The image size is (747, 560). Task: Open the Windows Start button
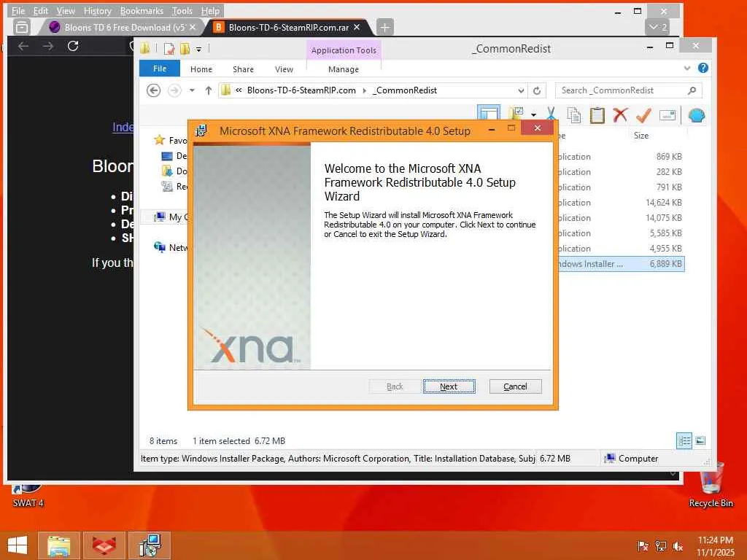click(x=18, y=545)
